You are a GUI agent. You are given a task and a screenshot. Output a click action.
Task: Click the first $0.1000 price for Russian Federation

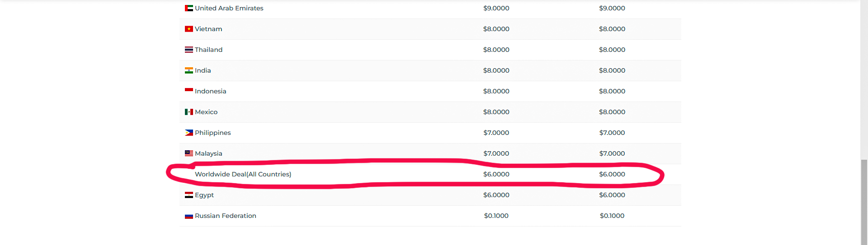pyautogui.click(x=496, y=216)
